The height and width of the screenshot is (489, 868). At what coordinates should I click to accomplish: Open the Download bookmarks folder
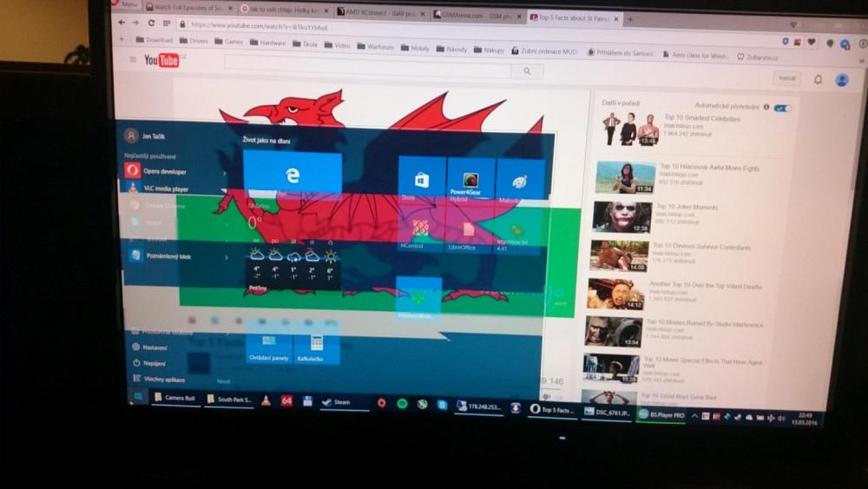pos(155,40)
